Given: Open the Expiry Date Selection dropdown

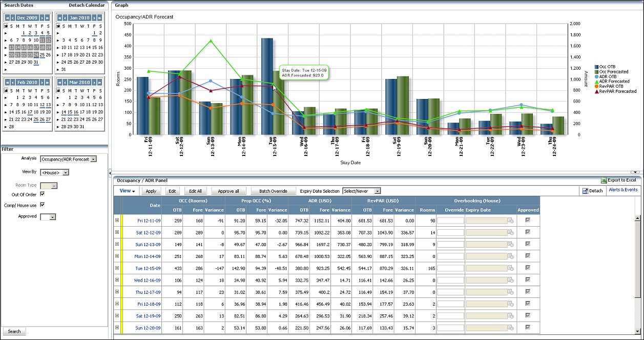Looking at the screenshot, I should tap(378, 191).
